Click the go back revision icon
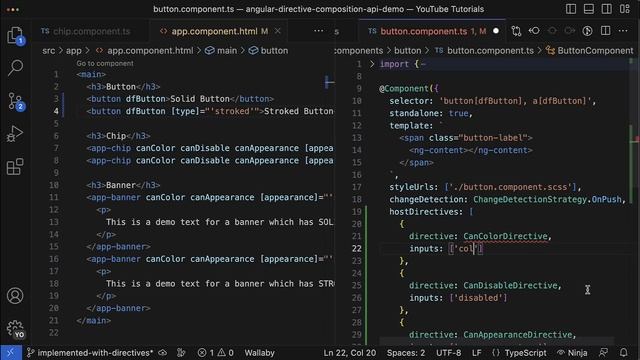Image resolution: width=640 pixels, height=360 pixels. click(x=534, y=31)
